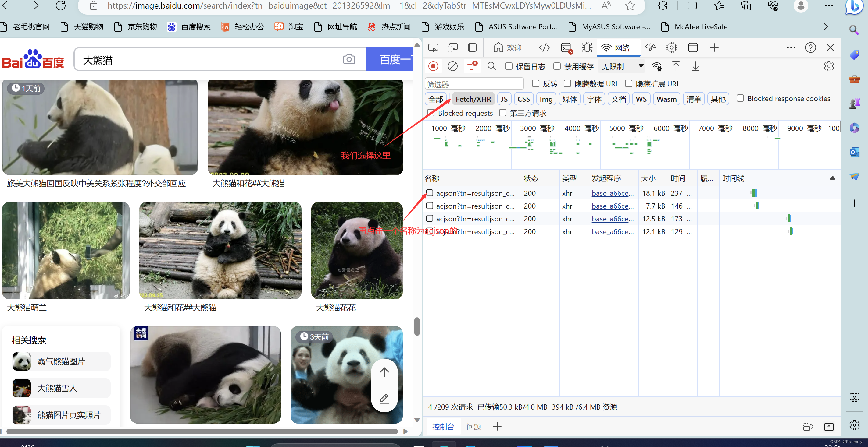Expand bookmarks bar overflow chevron
868x447 pixels.
pyautogui.click(x=826, y=27)
